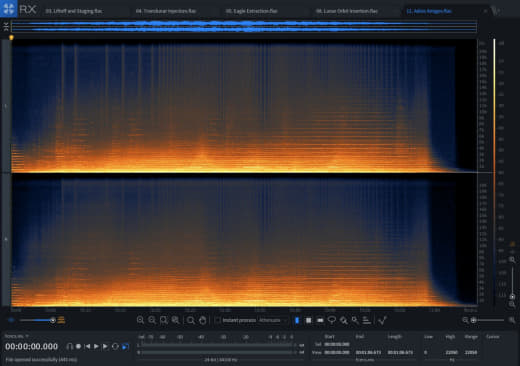The height and width of the screenshot is (366, 520).
Task: Toggle loop playback button
Action: pyautogui.click(x=115, y=347)
